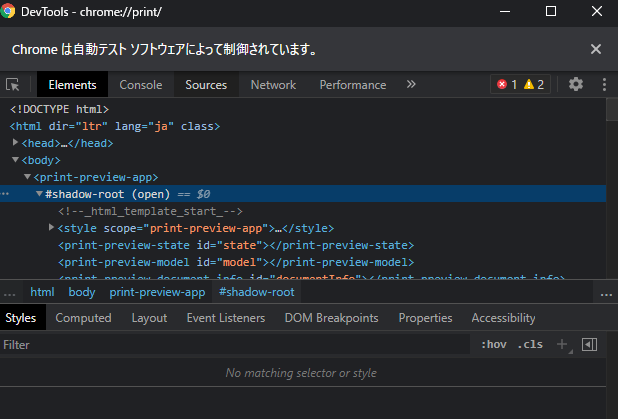Collapse the body element node
This screenshot has width=618, height=419.
(x=15, y=160)
